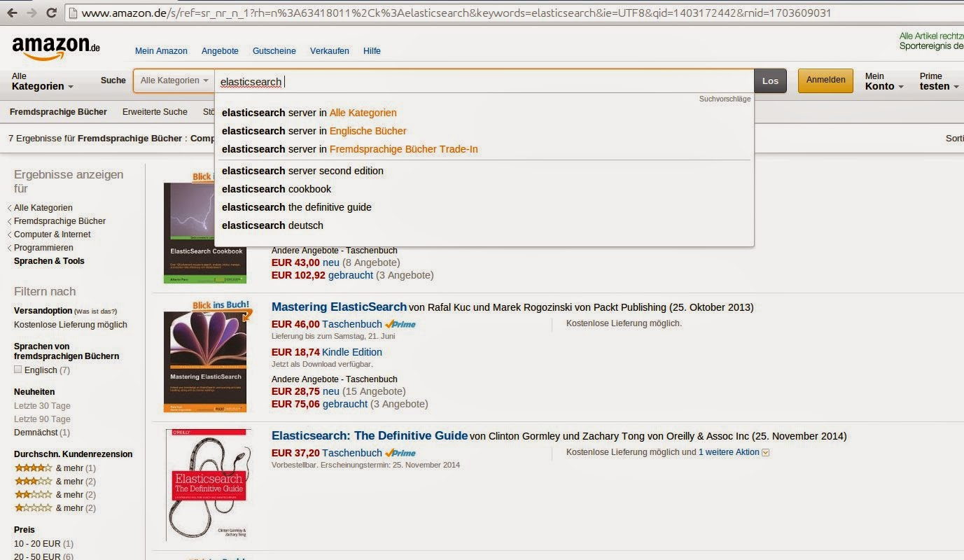Tick the Englisch language checkbox
Image resolution: width=964 pixels, height=560 pixels.
pyautogui.click(x=18, y=370)
